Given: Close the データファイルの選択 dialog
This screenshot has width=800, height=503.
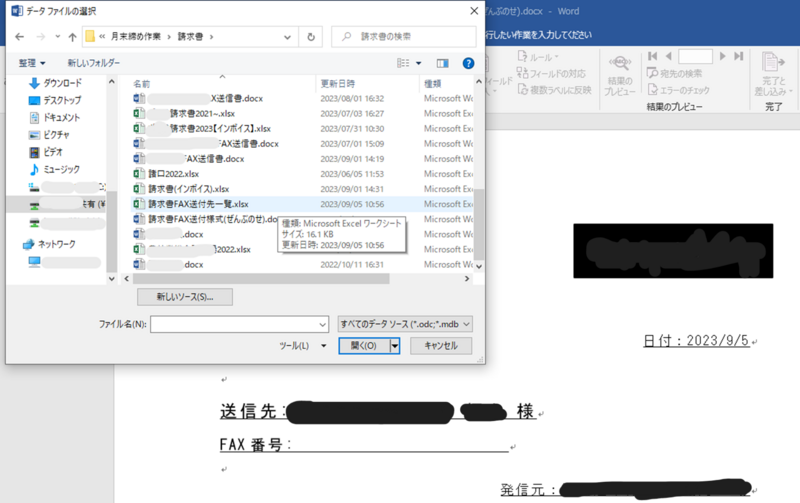Looking at the screenshot, I should coord(474,11).
